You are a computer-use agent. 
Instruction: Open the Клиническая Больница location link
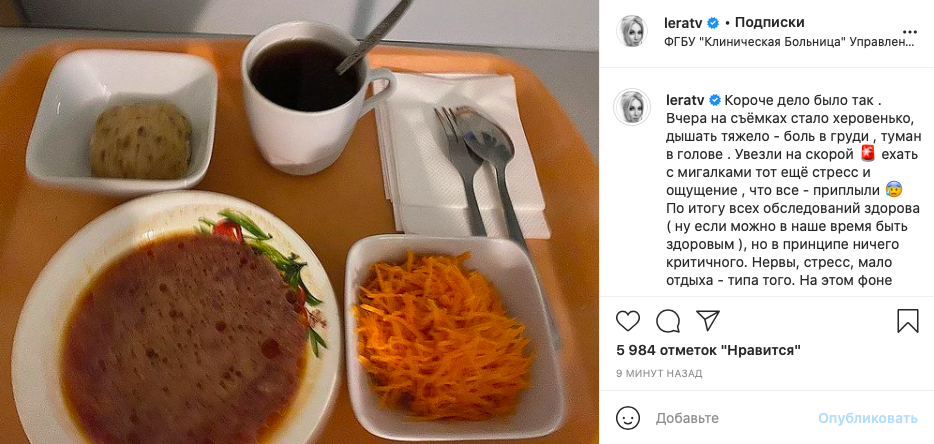[789, 42]
